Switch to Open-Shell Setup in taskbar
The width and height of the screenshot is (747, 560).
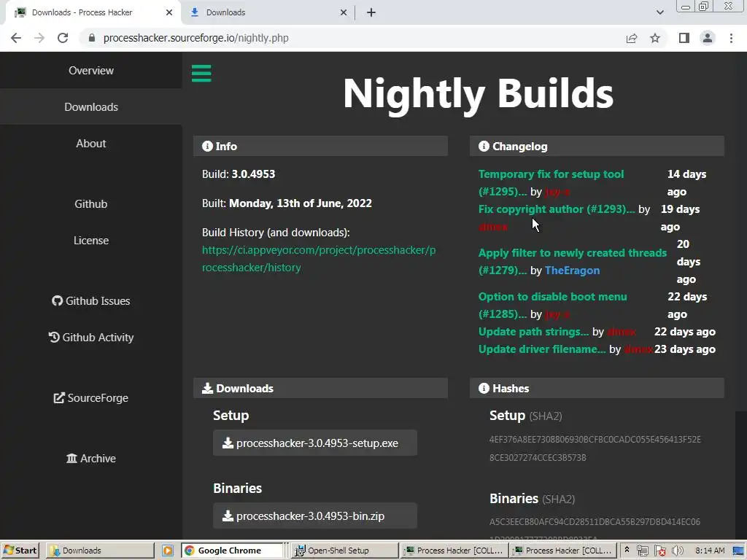coord(344,551)
